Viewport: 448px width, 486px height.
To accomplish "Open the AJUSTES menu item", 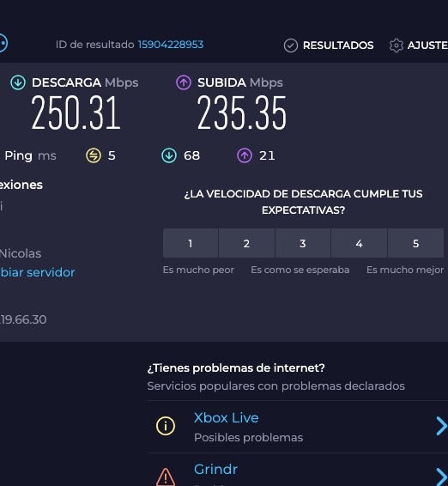I will [x=427, y=46].
